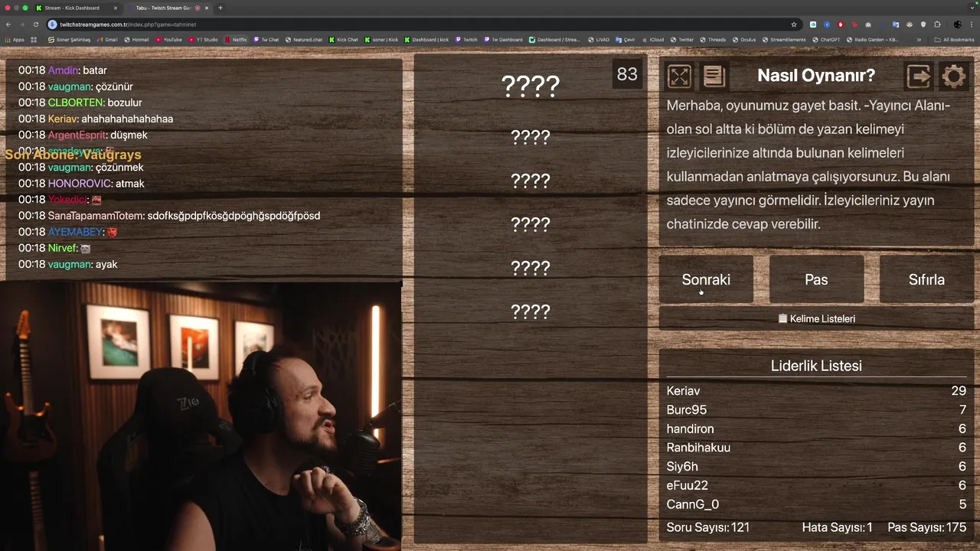Click the Liderlik Listesi heading
980x551 pixels.
816,366
